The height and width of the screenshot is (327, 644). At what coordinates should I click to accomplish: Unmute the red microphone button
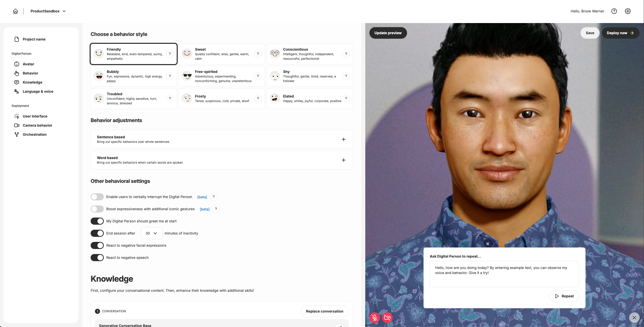tap(375, 317)
